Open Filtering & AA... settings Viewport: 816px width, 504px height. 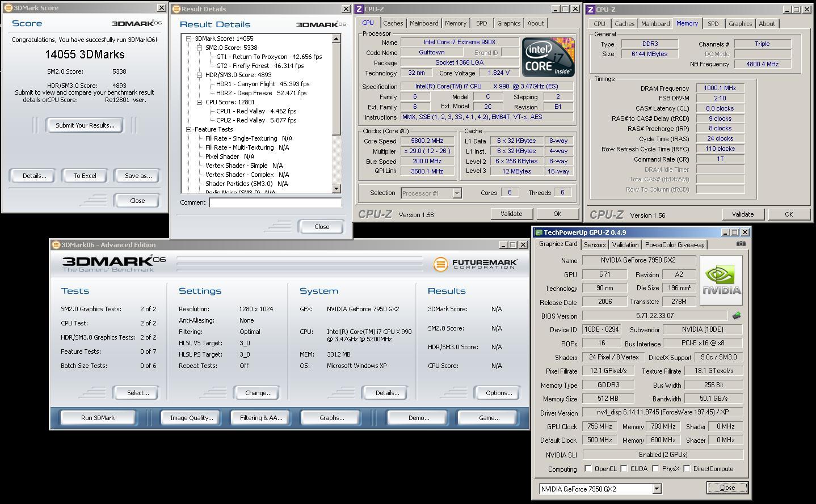coord(260,418)
